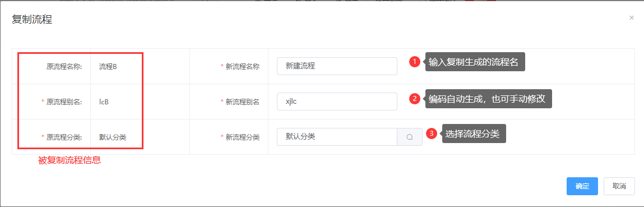The image size is (644, 207).
Task: Click the 输入复制生成的流程名 tooltip
Action: (475, 62)
